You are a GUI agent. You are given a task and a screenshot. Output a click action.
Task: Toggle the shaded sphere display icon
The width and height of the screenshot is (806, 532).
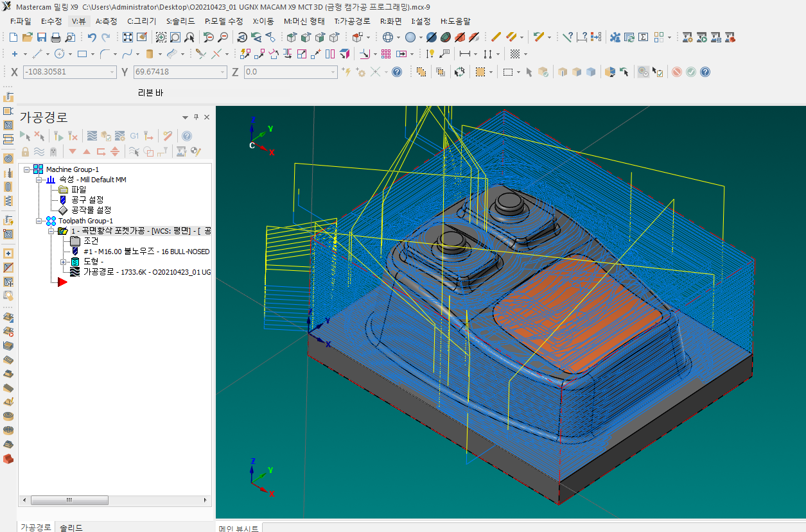pyautogui.click(x=410, y=37)
